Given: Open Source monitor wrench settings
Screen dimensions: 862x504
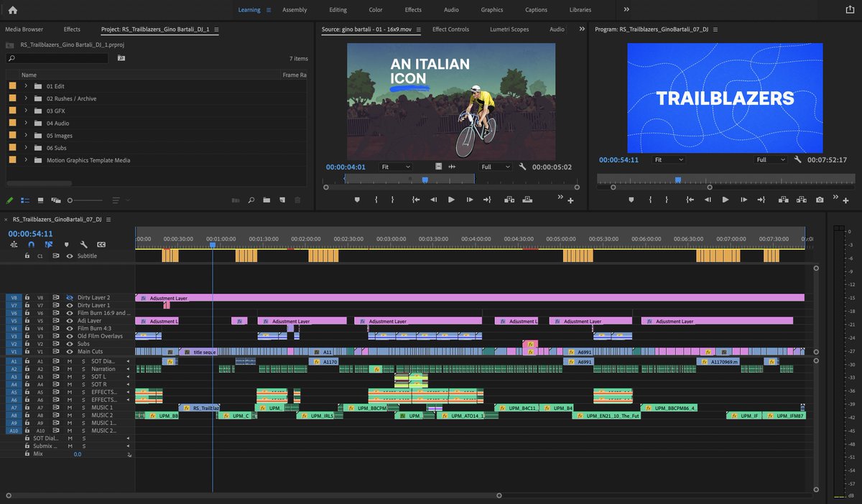Looking at the screenshot, I should click(522, 167).
